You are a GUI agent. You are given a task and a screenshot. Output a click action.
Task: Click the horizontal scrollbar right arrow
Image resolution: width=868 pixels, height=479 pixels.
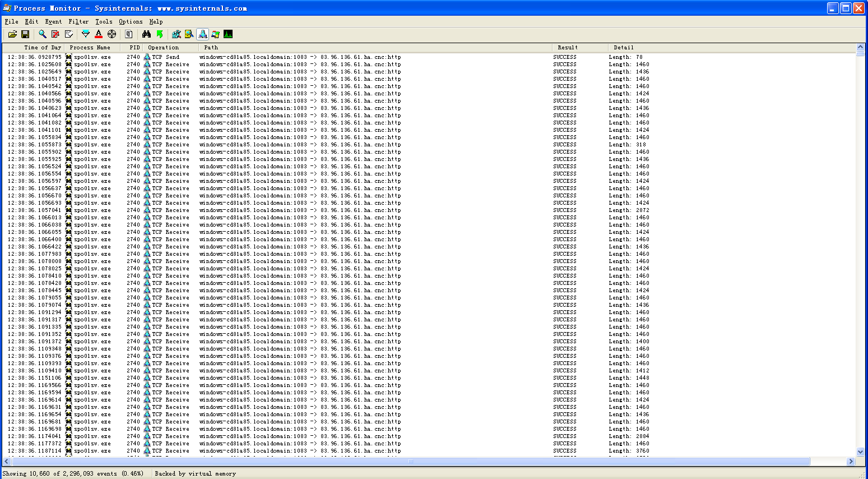click(x=851, y=462)
